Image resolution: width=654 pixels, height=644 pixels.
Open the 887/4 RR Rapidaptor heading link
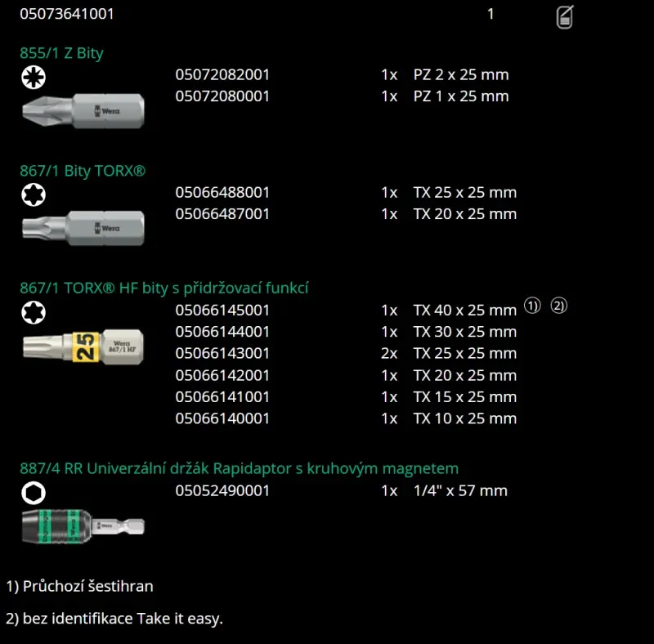point(239,468)
